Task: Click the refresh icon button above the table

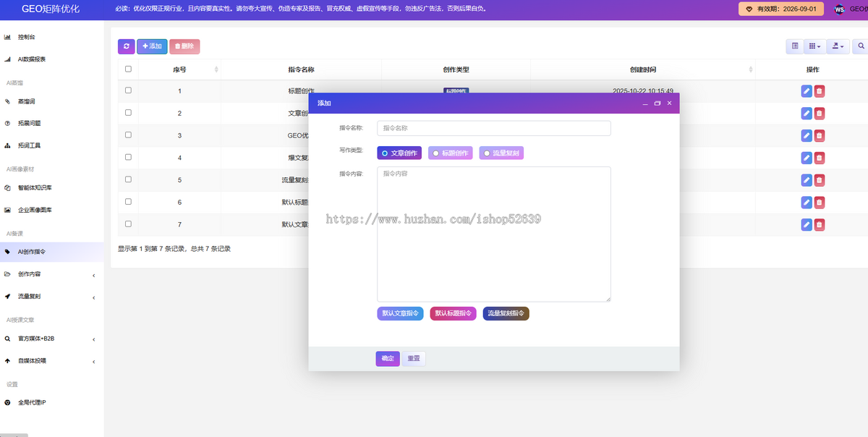Action: 126,46
